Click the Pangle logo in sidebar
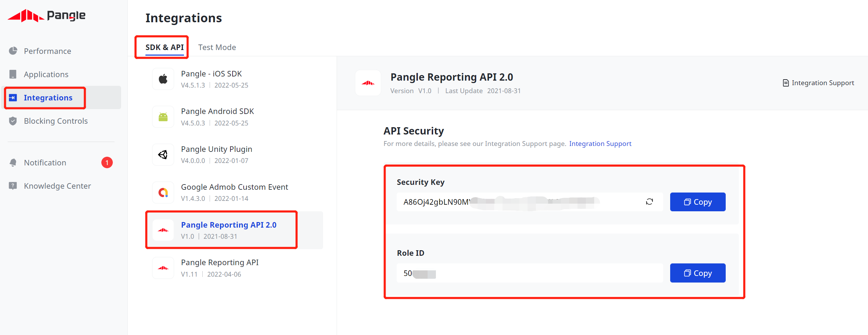 [47, 16]
